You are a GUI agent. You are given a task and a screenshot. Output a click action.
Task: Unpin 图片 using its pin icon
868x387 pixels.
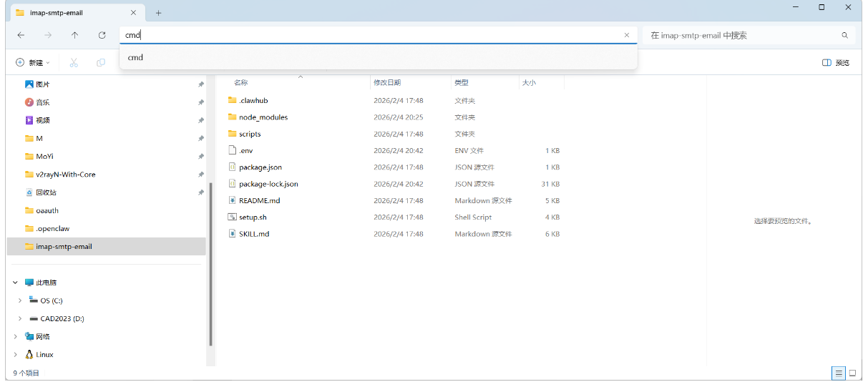click(x=200, y=84)
